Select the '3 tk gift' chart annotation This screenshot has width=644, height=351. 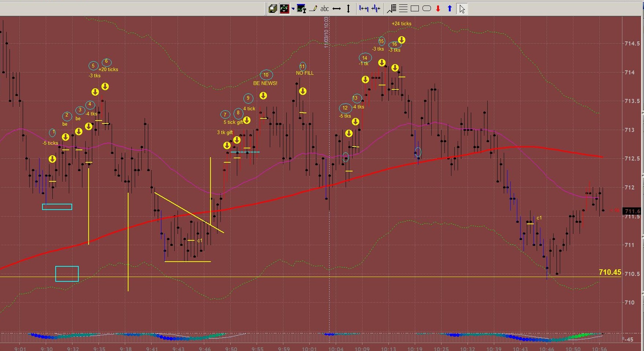click(x=225, y=132)
